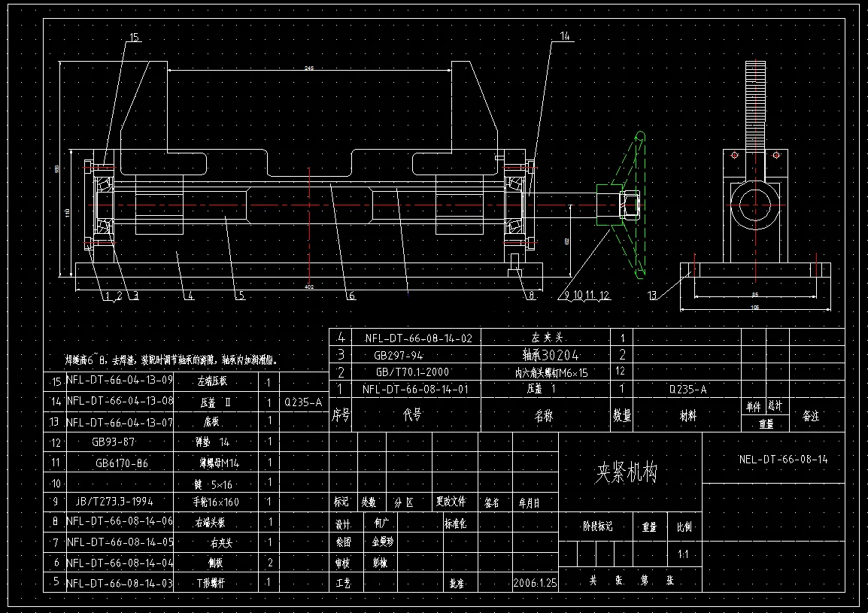The image size is (868, 613).
Task: Click the '序号' column header
Action: [x=341, y=414]
